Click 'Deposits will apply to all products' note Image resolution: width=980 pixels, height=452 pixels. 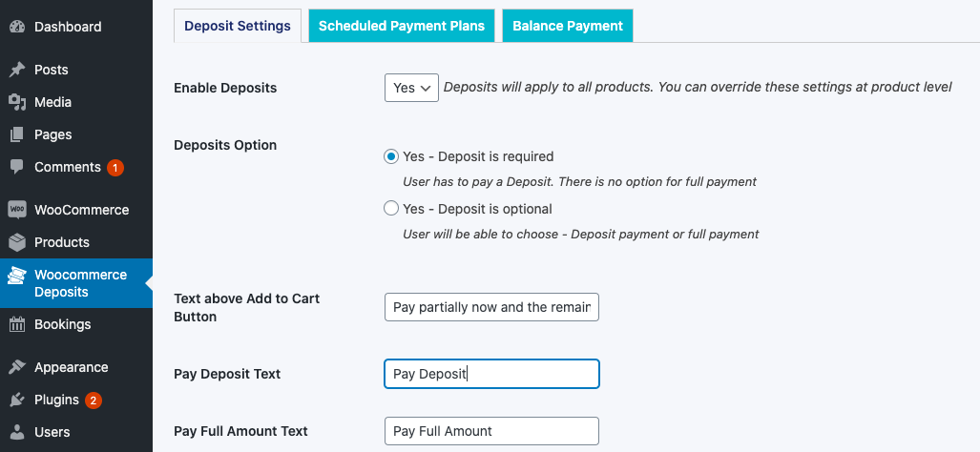click(698, 88)
